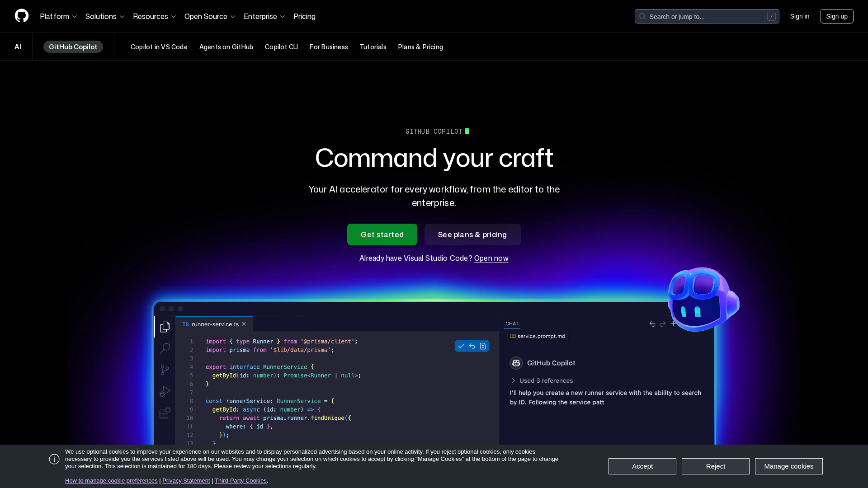Click the service.prompt.md file chip icon

(513, 336)
